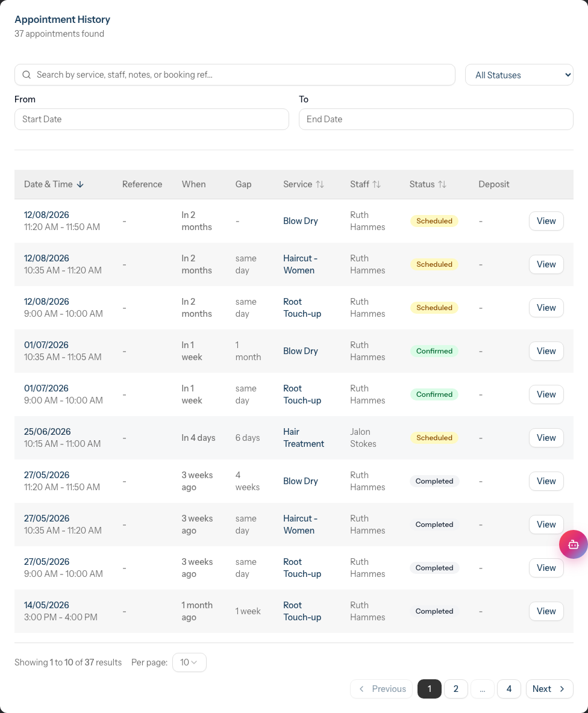This screenshot has height=713, width=588.
Task: Click the '6 days' gap cell
Action: point(248,438)
